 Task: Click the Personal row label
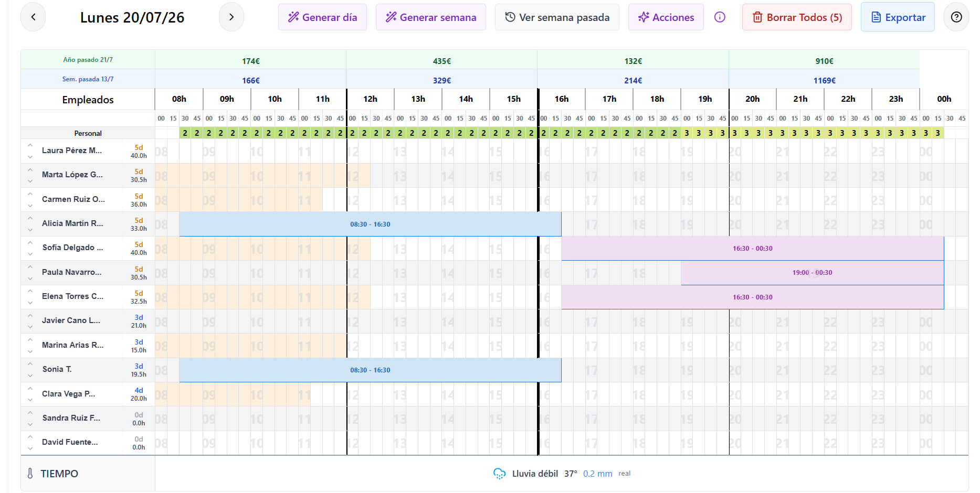pos(88,133)
